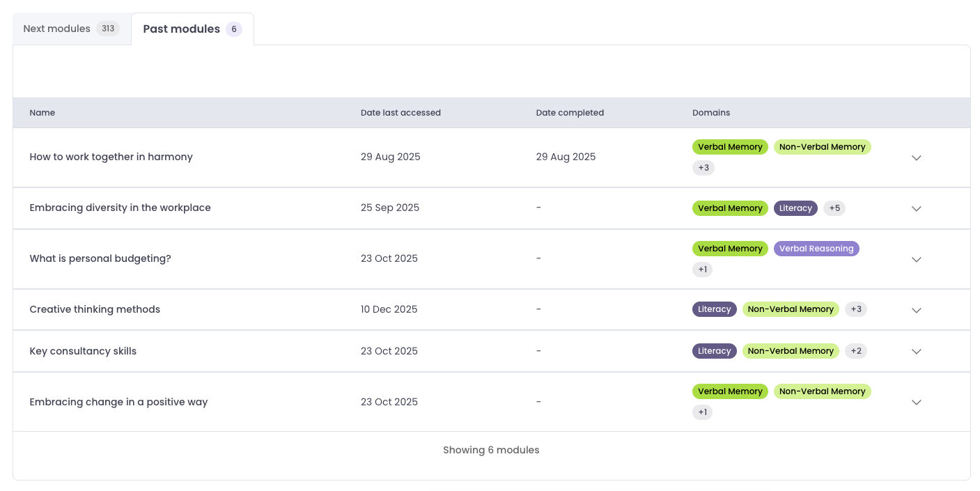Click last accessed date for harmony module

pyautogui.click(x=391, y=157)
